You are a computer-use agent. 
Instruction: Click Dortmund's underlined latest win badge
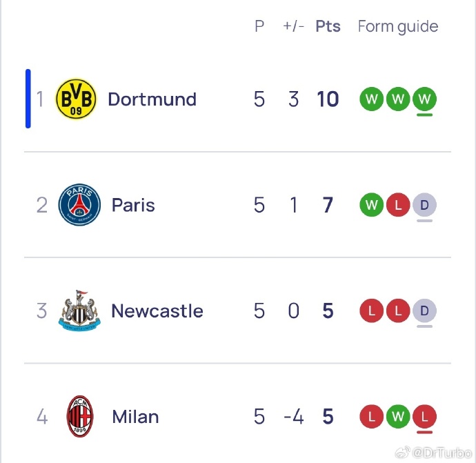point(424,99)
